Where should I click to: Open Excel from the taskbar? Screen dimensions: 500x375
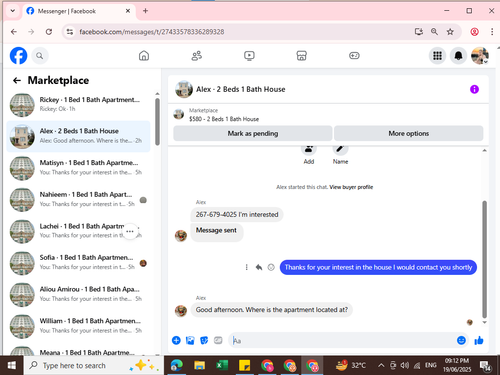(222, 366)
